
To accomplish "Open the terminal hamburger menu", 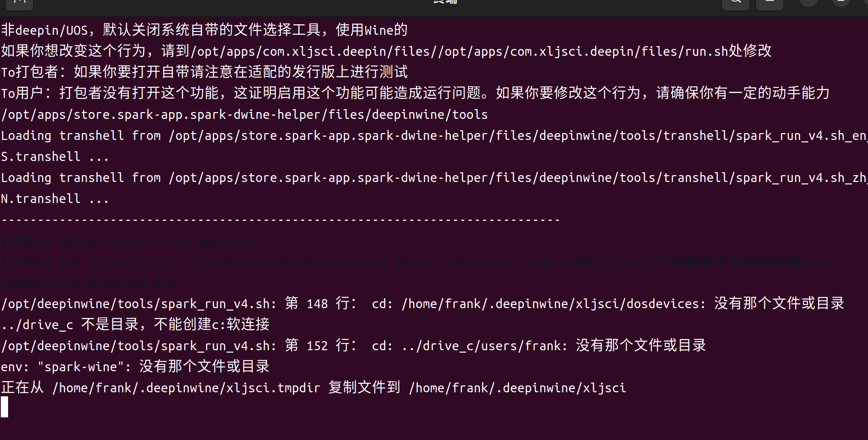I will (x=770, y=2).
